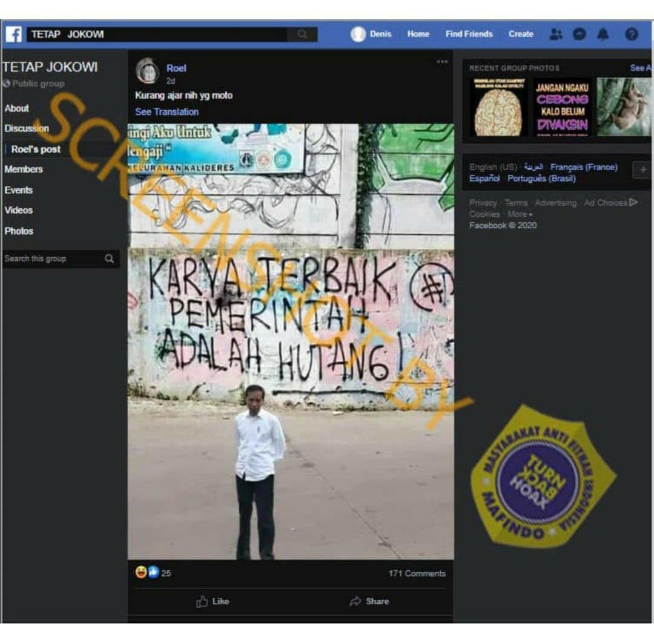Open the Messenger icon
654x644 pixels.
[580, 34]
